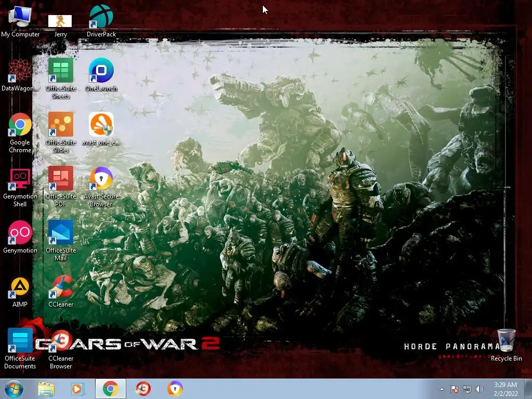Launch Windows Media Player from the taskbar

(77, 389)
